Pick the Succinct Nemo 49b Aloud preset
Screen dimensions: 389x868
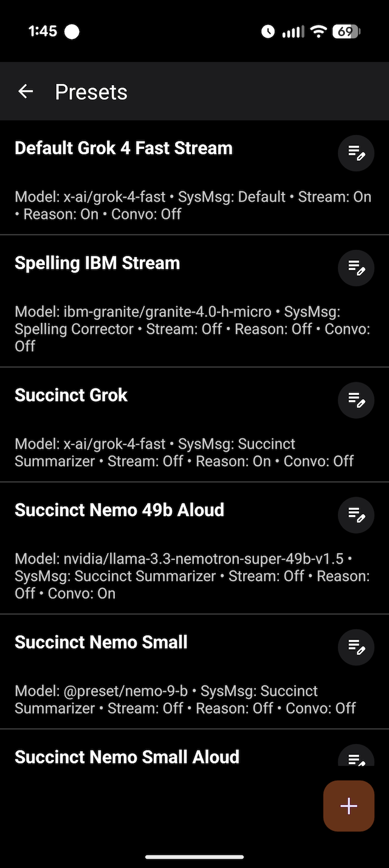click(x=119, y=510)
